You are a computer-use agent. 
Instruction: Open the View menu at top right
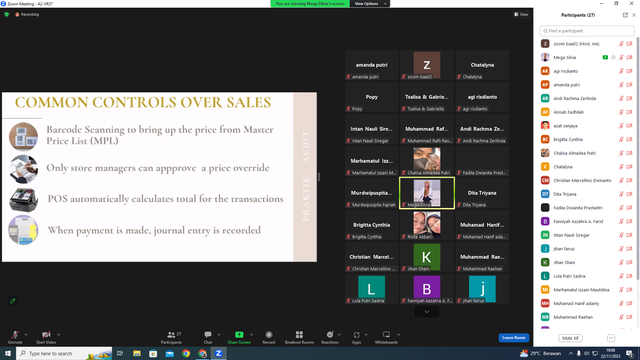click(521, 14)
